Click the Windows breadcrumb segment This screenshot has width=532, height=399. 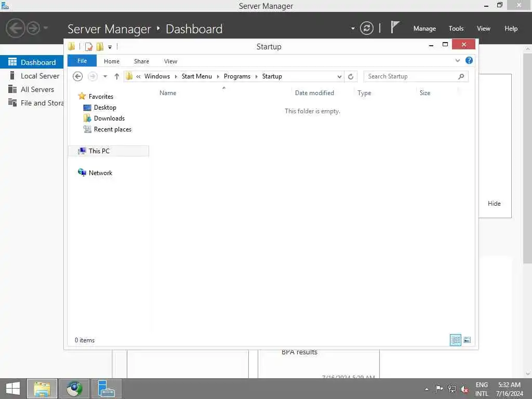pos(157,76)
